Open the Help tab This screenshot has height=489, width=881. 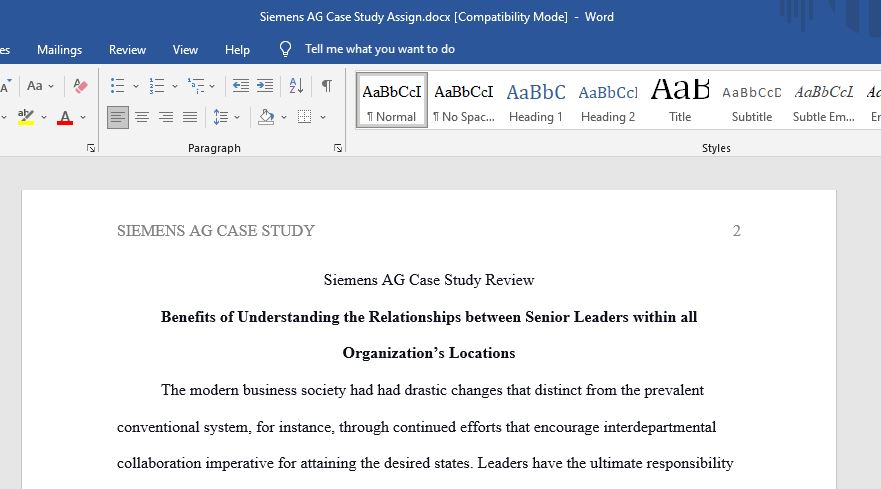[x=237, y=49]
